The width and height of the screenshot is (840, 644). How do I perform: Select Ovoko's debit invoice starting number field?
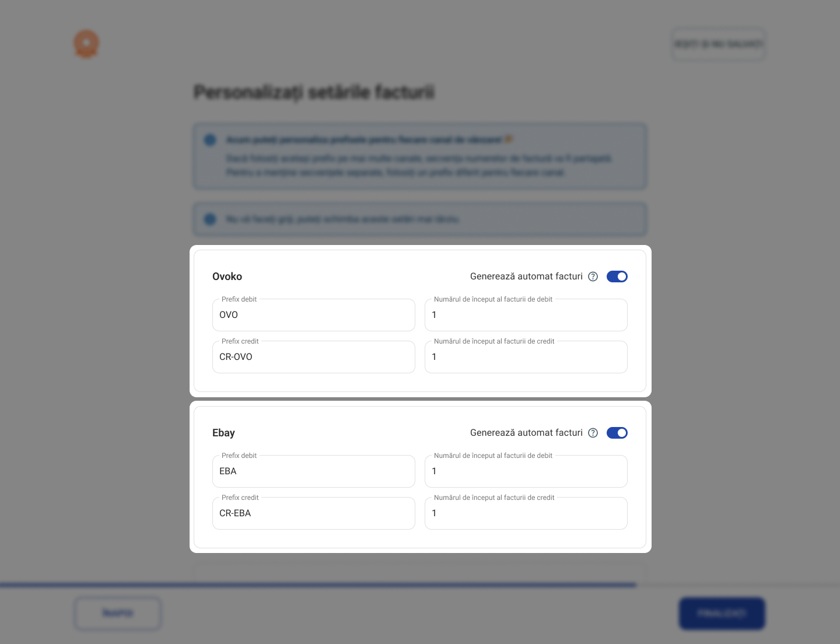tap(526, 315)
